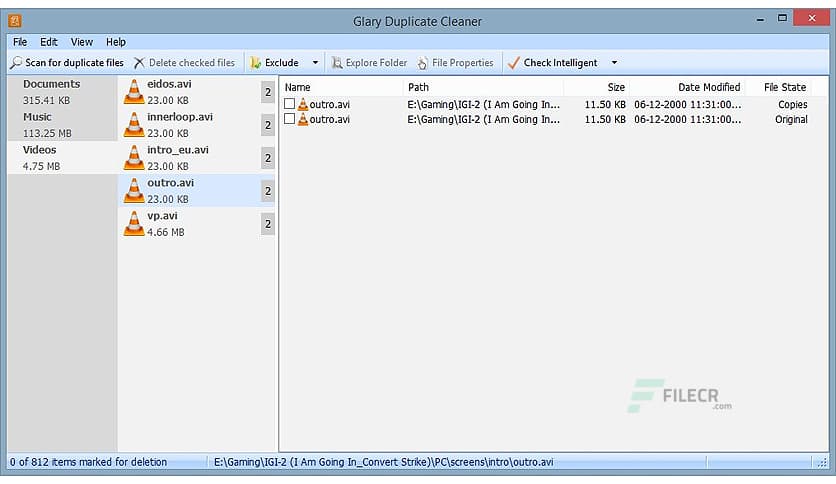The width and height of the screenshot is (836, 484).
Task: Click the Exclude button label
Action: pyautogui.click(x=282, y=63)
